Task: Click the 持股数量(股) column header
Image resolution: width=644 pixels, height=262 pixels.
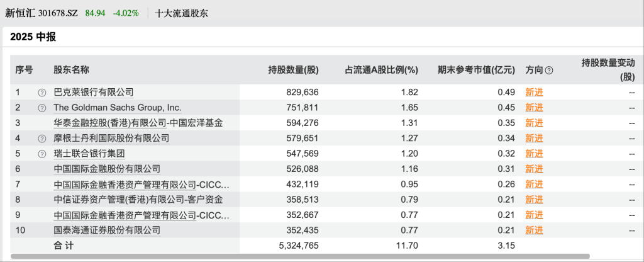Action: 293,70
